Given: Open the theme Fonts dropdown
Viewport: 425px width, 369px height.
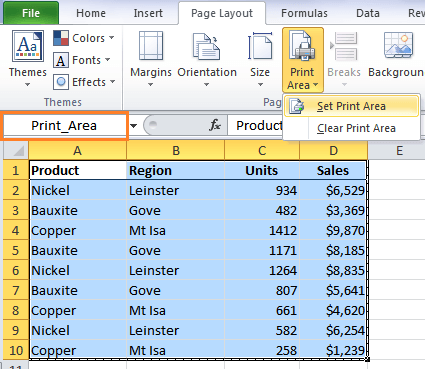Looking at the screenshot, I should 82,60.
